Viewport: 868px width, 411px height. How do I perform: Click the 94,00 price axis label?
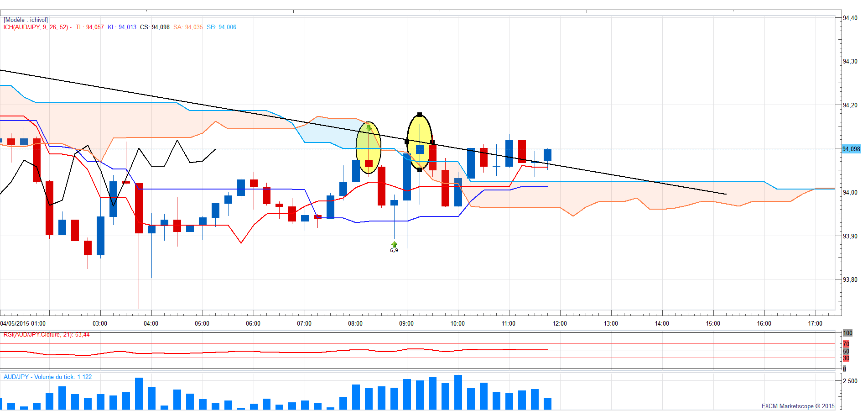click(x=850, y=193)
